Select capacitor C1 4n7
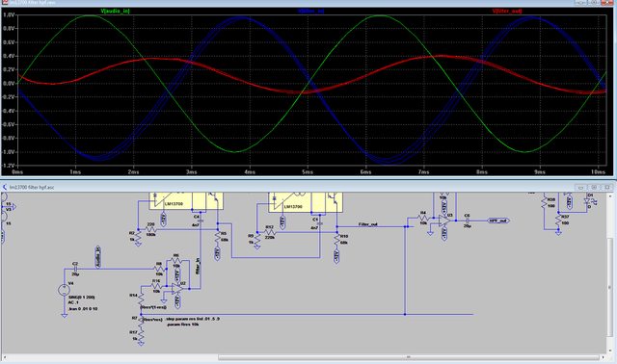 click(x=319, y=223)
